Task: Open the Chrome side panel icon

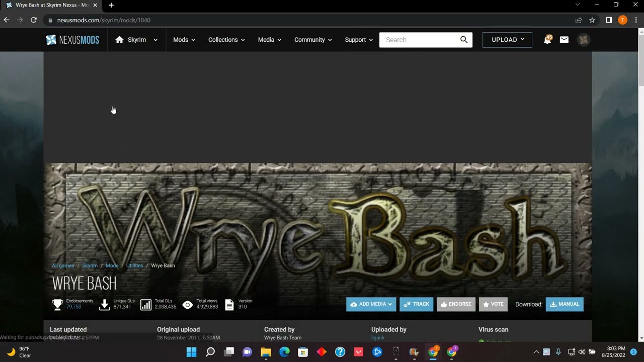Action: click(609, 20)
